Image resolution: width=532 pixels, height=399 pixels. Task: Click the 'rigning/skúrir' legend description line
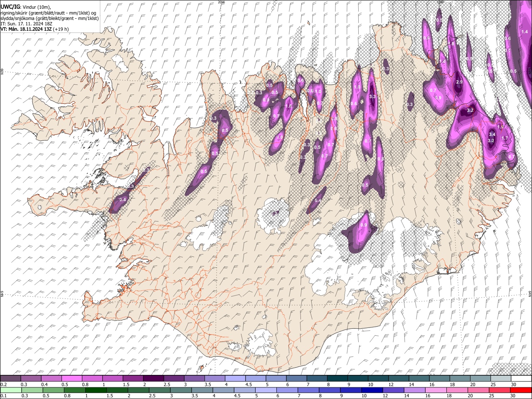(48, 12)
